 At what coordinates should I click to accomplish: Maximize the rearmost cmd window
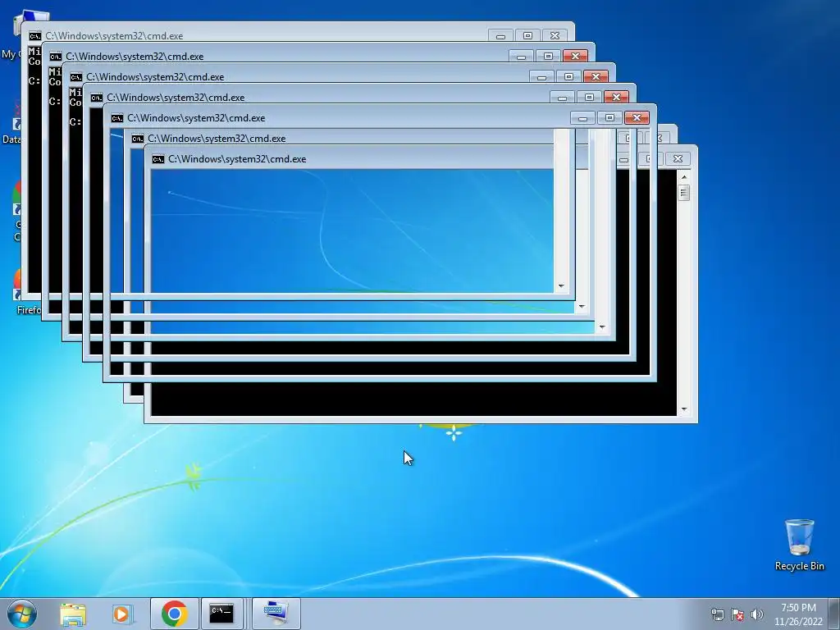(x=527, y=35)
